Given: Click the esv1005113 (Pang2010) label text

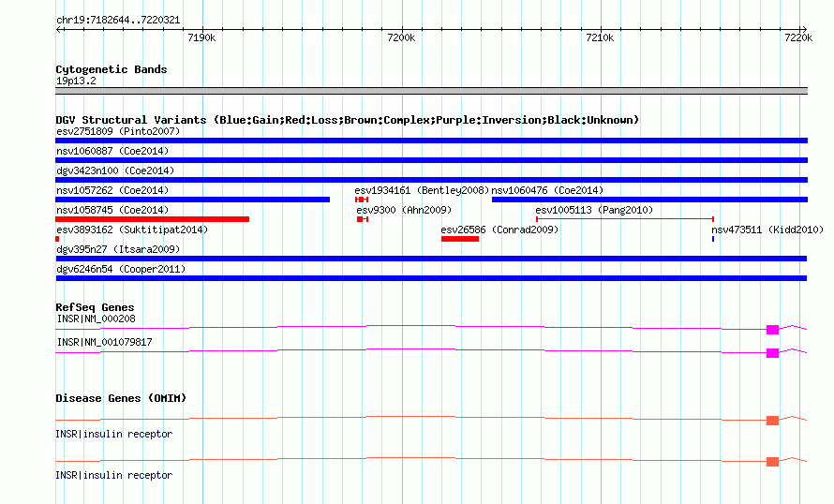Looking at the screenshot, I should click(x=594, y=210).
